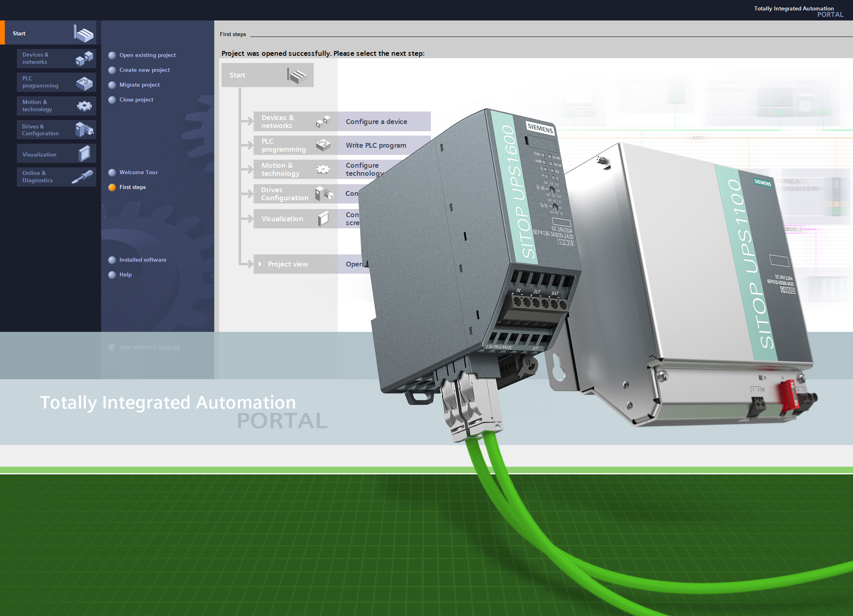Image resolution: width=853 pixels, height=616 pixels.
Task: Click the Migrate project option
Action: 139,85
